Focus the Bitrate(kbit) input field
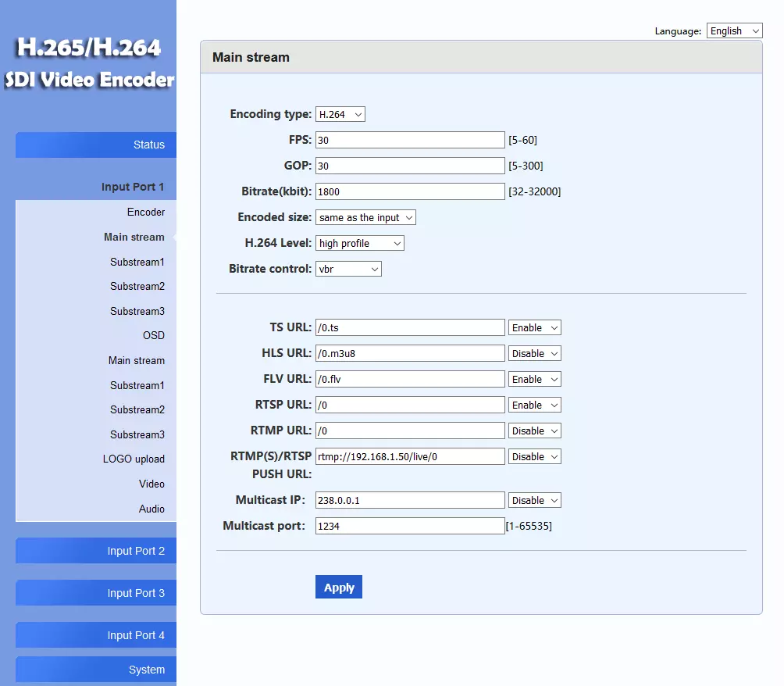This screenshot has height=686, width=784. tap(410, 191)
